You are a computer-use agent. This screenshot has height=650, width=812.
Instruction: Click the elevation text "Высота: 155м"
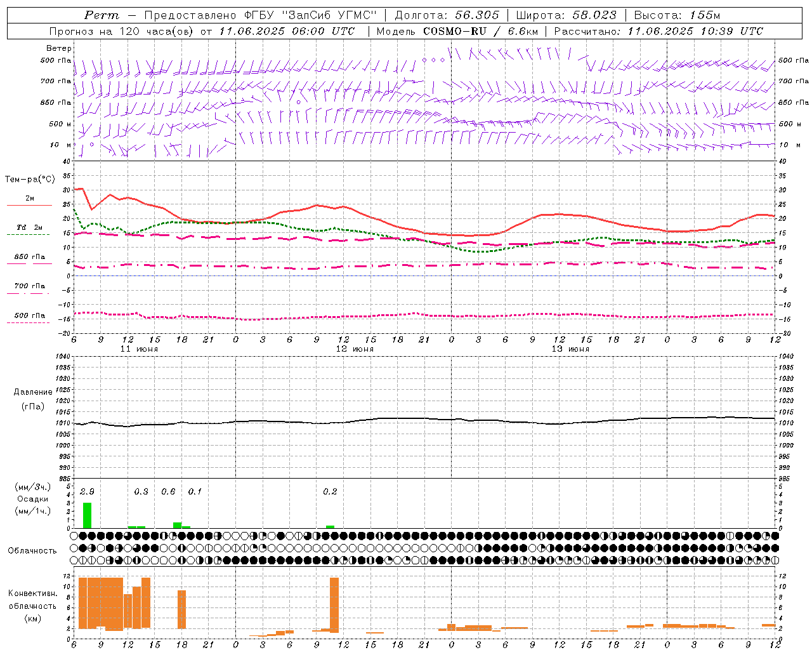pos(678,15)
